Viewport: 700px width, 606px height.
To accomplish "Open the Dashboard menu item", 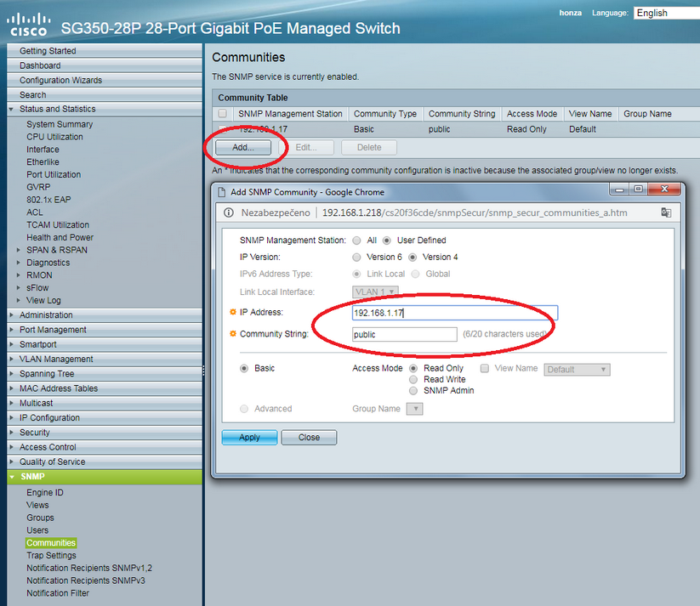I will (105, 65).
